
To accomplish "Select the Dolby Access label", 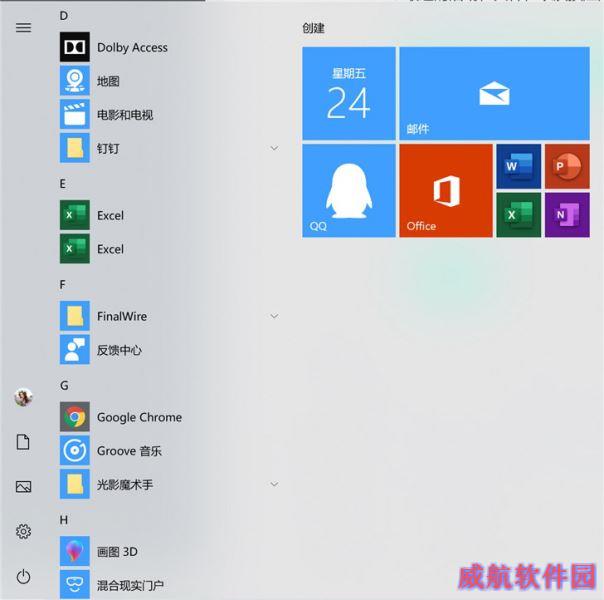I will [x=132, y=47].
